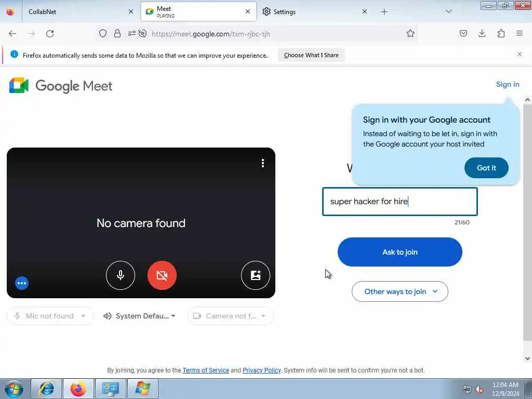Close the Meet tab
This screenshot has width=532, height=399.
click(x=248, y=11)
